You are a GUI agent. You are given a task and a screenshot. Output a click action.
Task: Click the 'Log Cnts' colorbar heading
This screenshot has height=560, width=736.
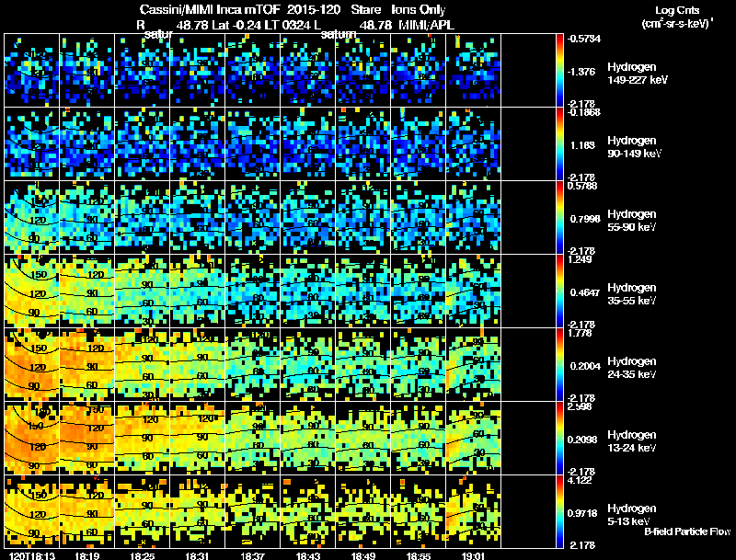(x=677, y=10)
